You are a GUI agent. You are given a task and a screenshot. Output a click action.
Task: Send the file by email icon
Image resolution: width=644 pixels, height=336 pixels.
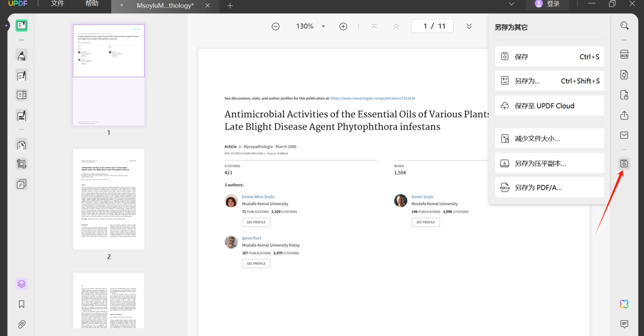(x=624, y=135)
